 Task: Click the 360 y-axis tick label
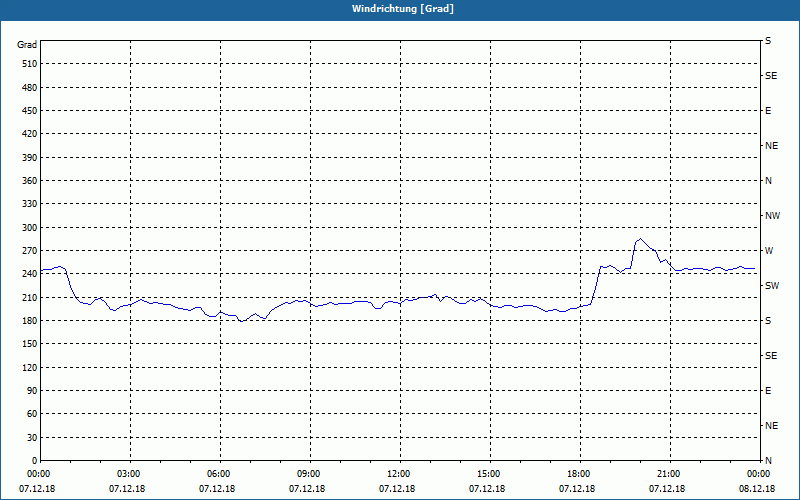tap(30, 181)
